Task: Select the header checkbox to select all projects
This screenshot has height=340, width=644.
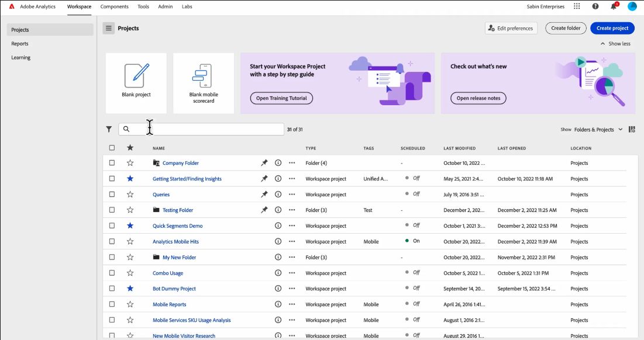Action: [x=112, y=148]
